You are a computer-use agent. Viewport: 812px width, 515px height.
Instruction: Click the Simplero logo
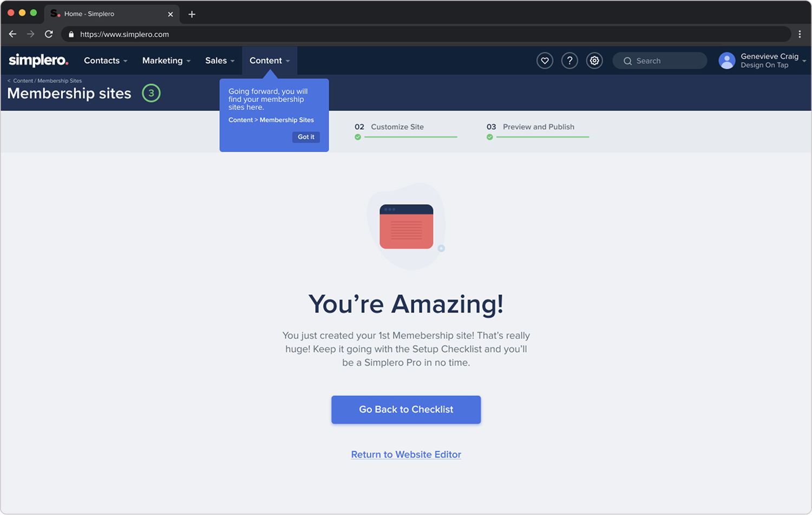38,60
